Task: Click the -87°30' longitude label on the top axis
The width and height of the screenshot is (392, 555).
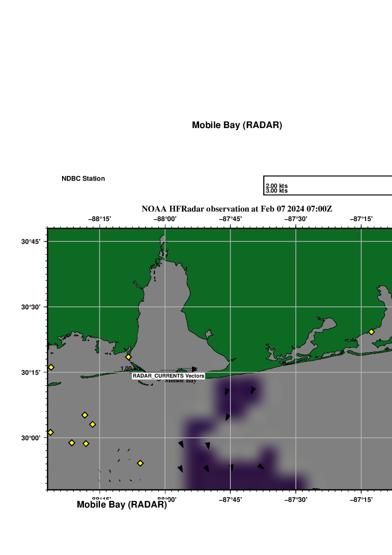Action: pos(295,219)
